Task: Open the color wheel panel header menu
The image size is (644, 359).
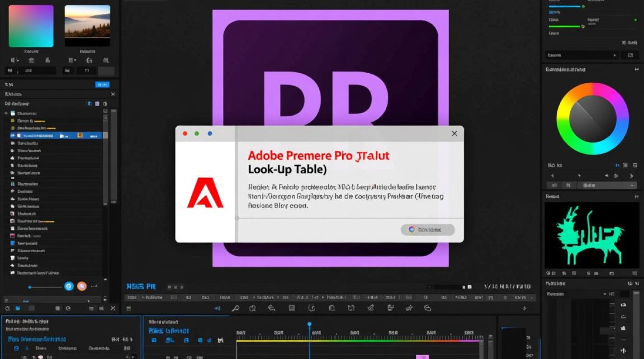Action: click(x=636, y=69)
